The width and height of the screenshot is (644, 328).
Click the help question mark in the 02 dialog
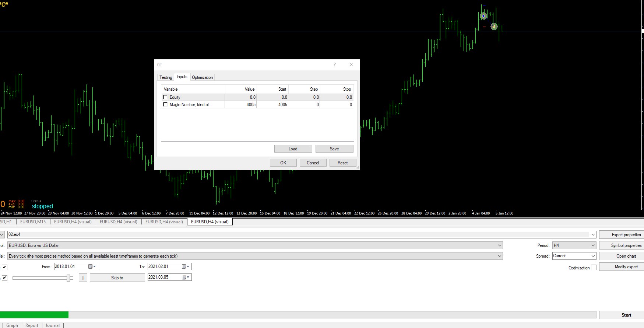pos(334,65)
